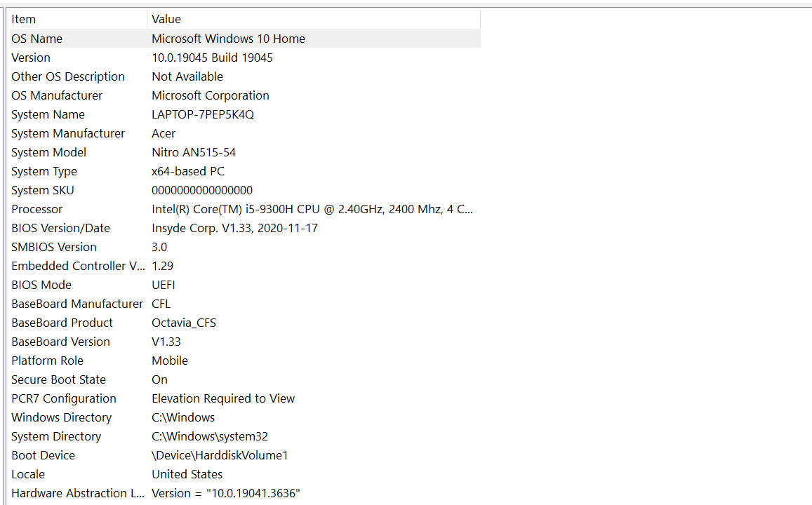Select the System Model Nitro AN515-54 row
812x505 pixels.
tap(245, 152)
